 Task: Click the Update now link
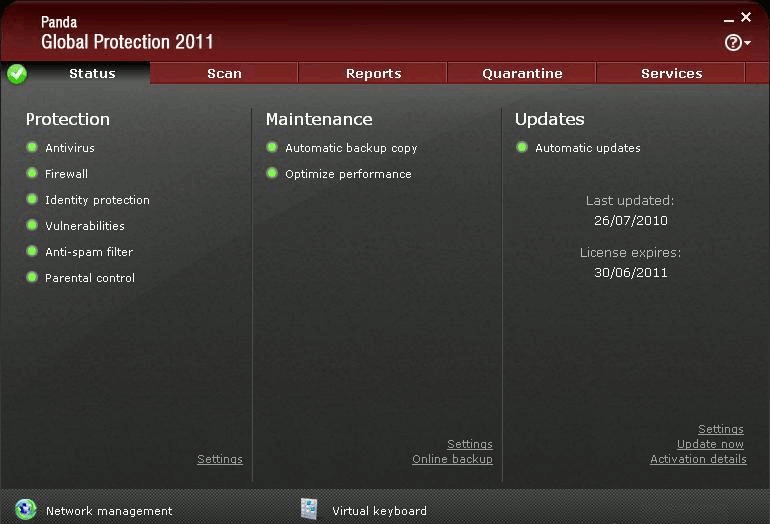point(710,444)
